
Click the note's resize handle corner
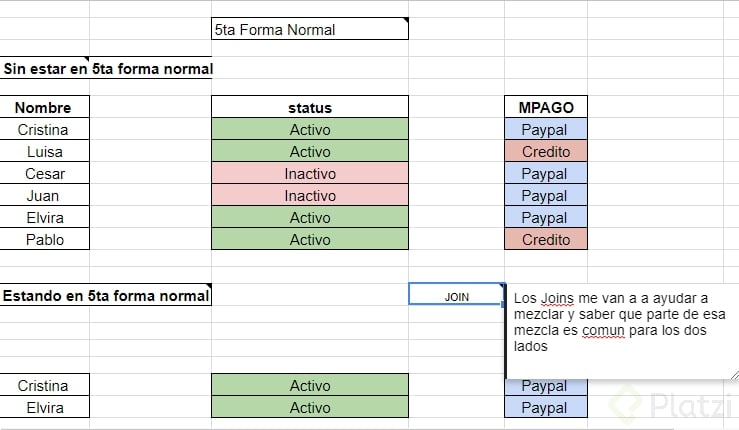point(734,376)
